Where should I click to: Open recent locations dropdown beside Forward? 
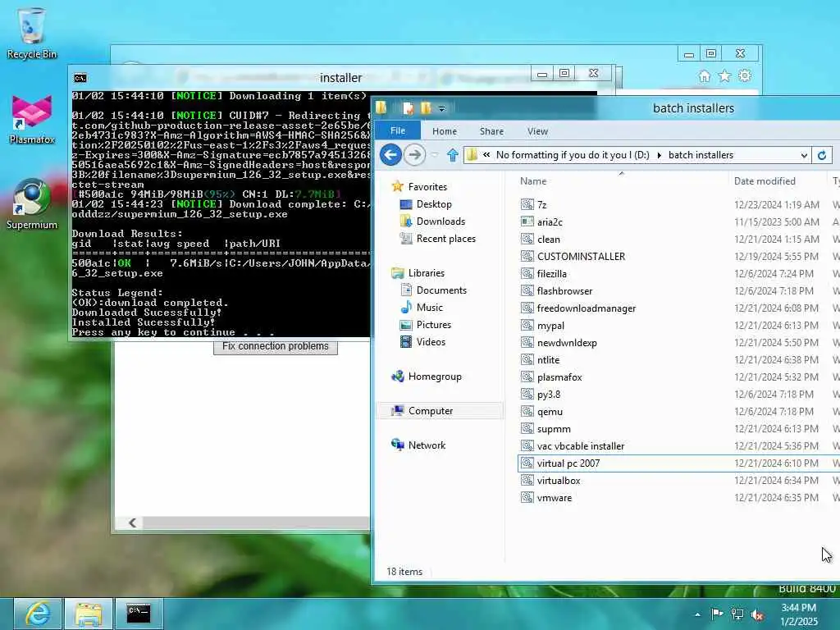(435, 155)
